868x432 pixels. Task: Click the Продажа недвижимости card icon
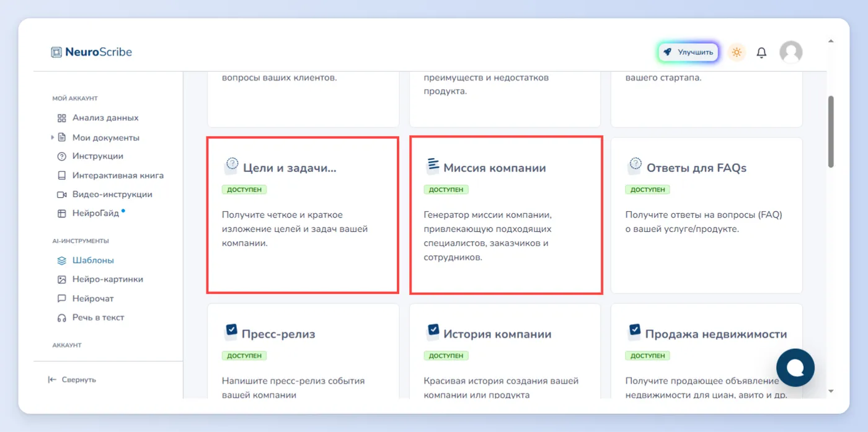(x=634, y=332)
